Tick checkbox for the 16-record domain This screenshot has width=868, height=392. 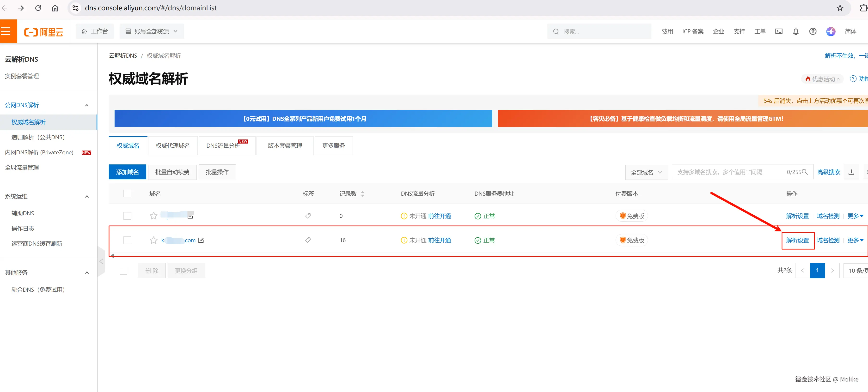coord(127,240)
